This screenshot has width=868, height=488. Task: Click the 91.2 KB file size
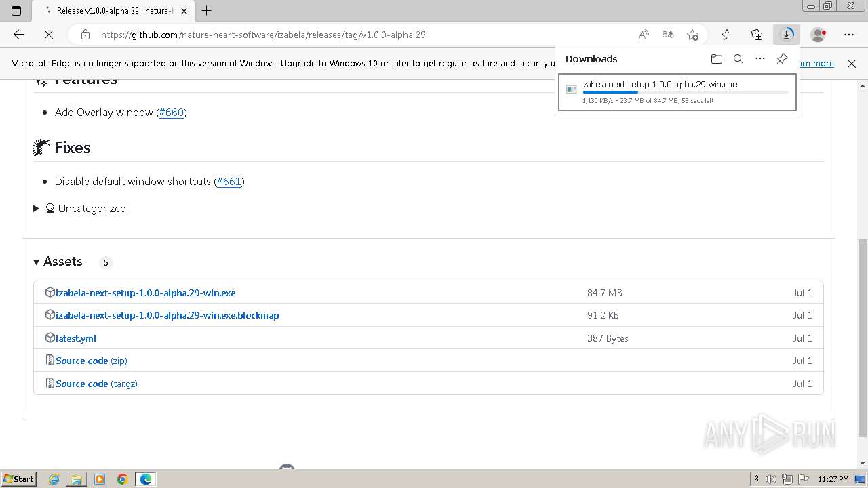tap(603, 315)
